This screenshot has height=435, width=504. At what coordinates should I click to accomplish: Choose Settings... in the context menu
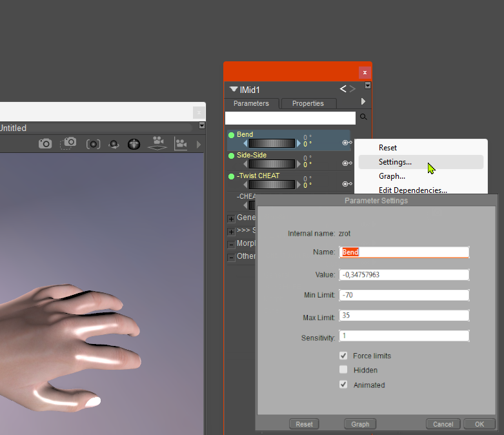point(421,162)
